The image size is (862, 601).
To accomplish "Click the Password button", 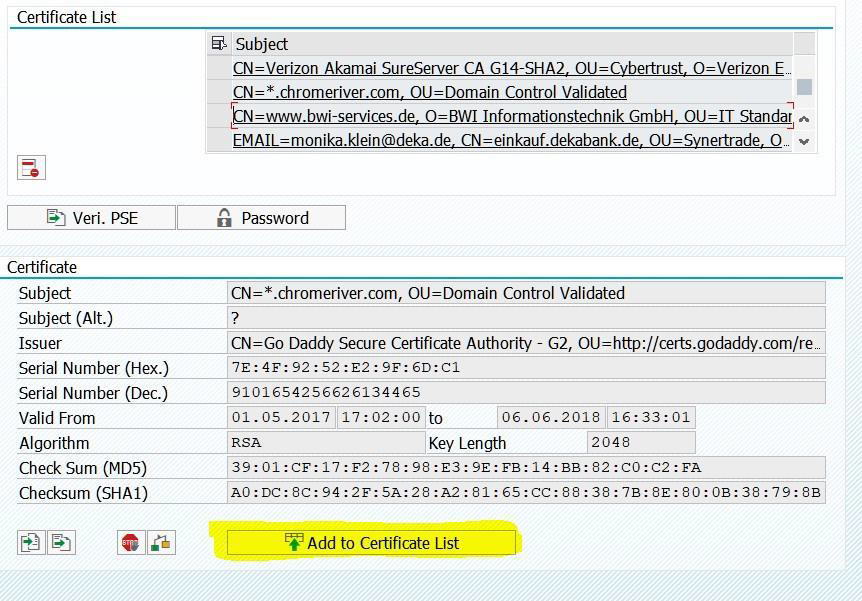I will click(261, 218).
